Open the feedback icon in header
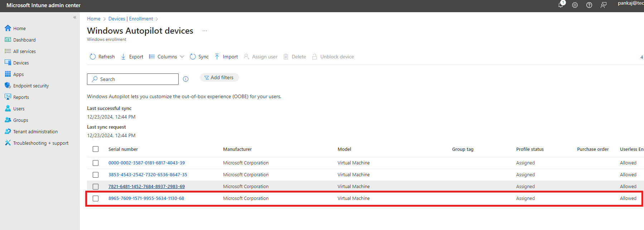 click(x=604, y=5)
